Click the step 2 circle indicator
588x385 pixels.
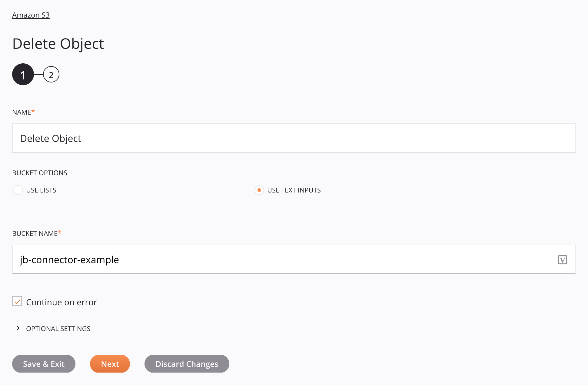51,74
